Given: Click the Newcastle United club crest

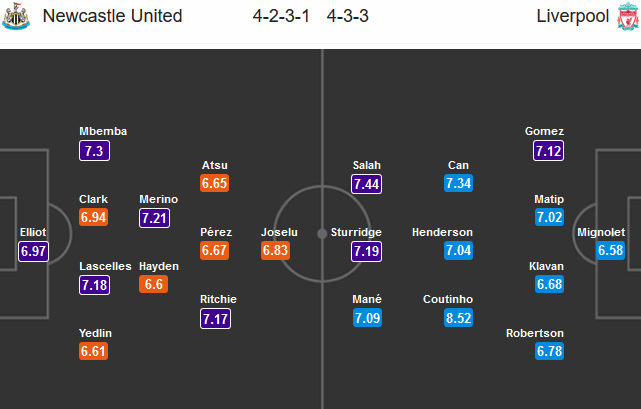Looking at the screenshot, I should 16,16.
